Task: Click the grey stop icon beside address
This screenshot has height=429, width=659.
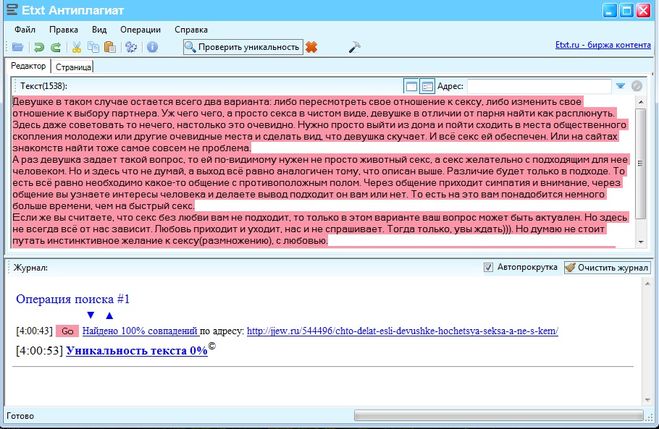Action: pyautogui.click(x=637, y=86)
